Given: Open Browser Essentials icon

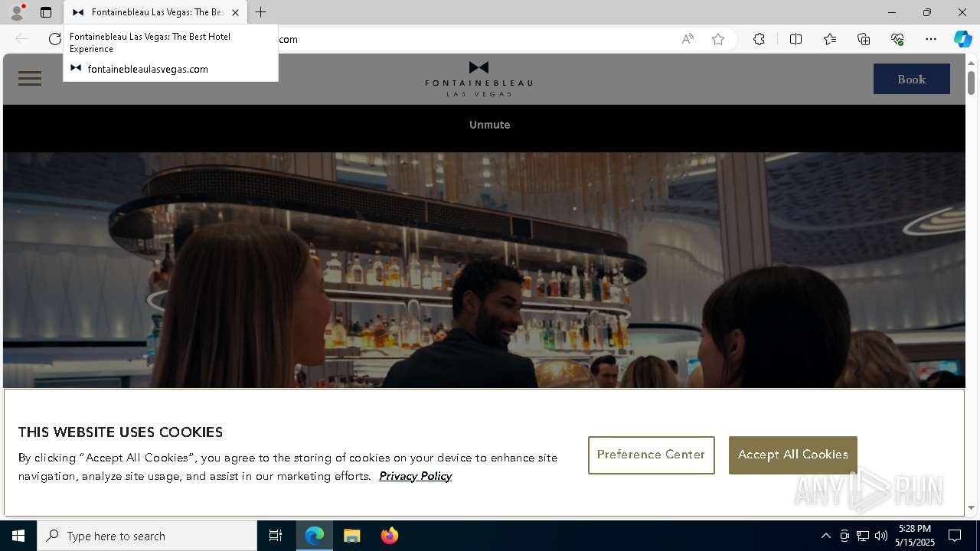Looking at the screenshot, I should pos(897,39).
